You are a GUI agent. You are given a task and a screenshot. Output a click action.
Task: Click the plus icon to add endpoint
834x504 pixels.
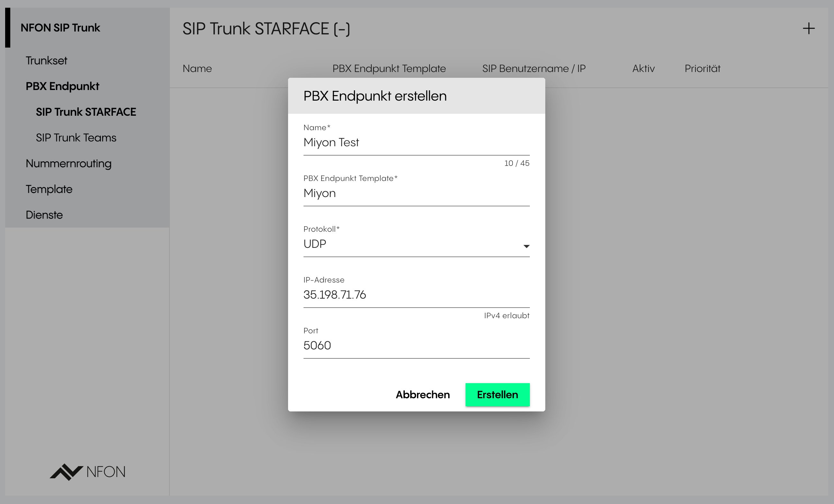(x=809, y=28)
